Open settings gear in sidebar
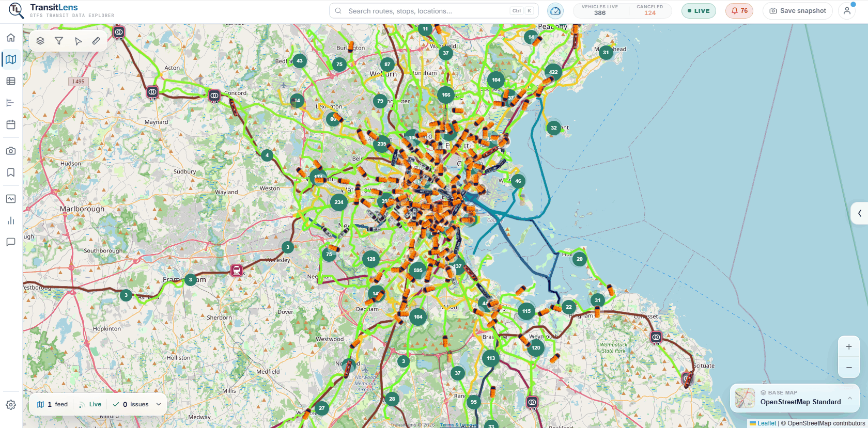The width and height of the screenshot is (868, 428). pos(11,405)
